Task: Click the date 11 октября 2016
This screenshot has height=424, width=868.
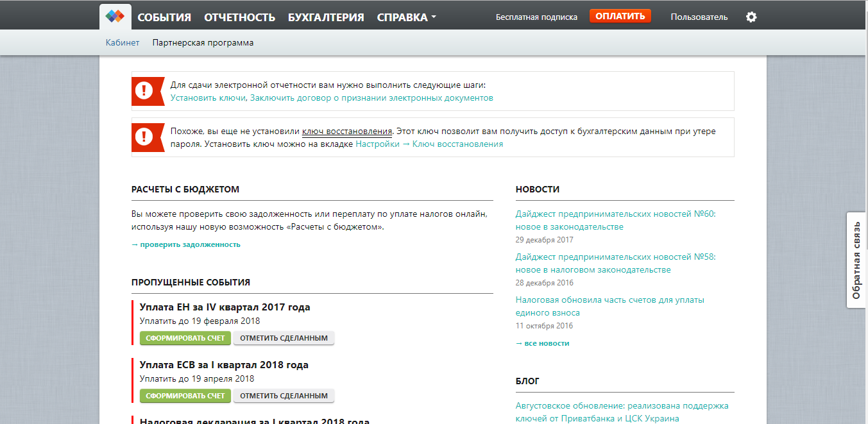Action: [x=544, y=326]
